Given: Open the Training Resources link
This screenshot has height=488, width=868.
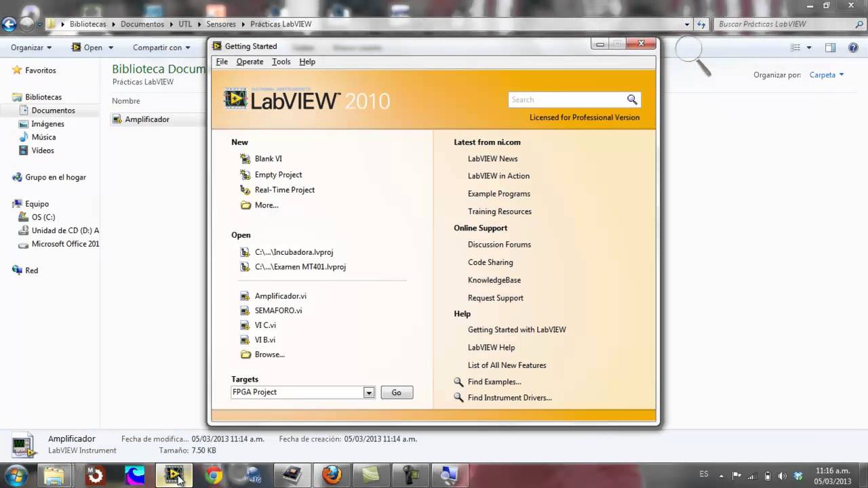Looking at the screenshot, I should click(x=499, y=211).
